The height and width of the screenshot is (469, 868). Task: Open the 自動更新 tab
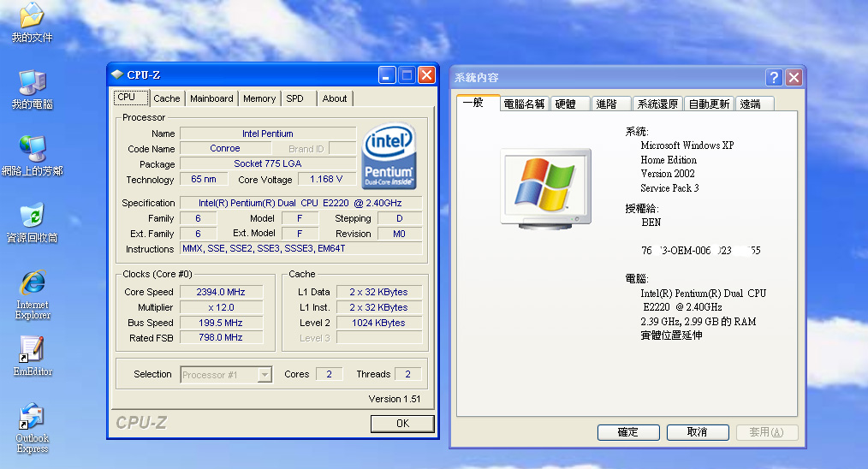pyautogui.click(x=709, y=104)
